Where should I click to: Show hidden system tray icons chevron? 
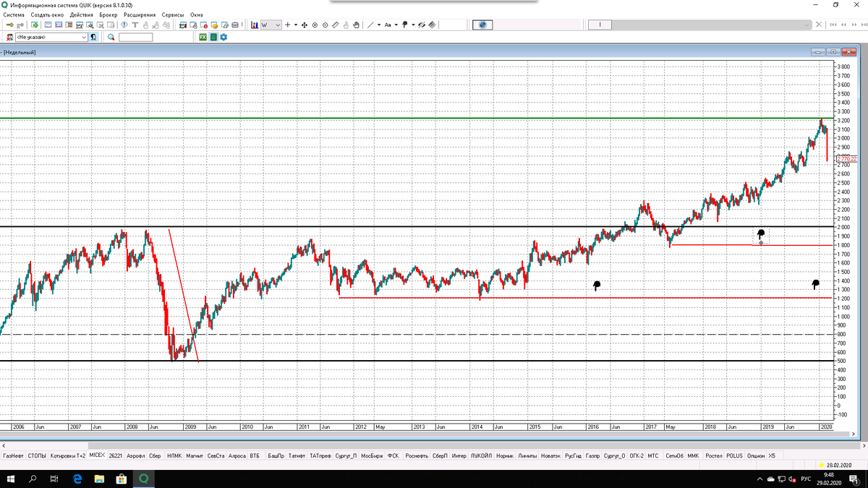(x=759, y=479)
